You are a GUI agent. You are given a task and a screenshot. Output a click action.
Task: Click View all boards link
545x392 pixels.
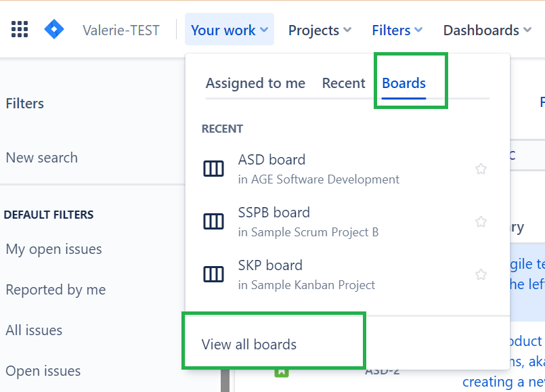tap(249, 345)
